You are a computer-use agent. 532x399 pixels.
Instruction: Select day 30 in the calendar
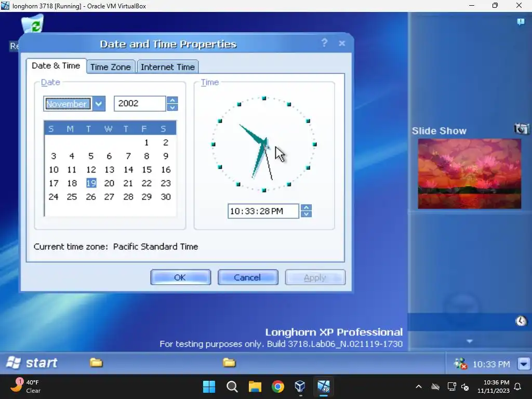coord(166,197)
